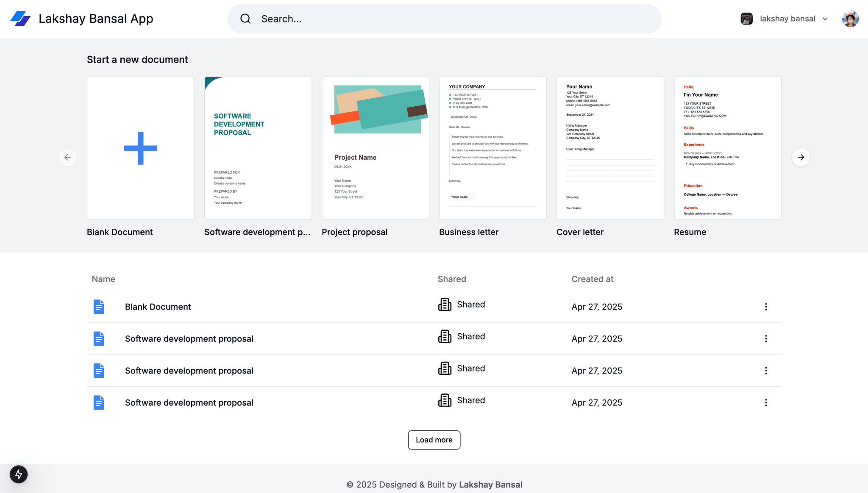Open more options for last document row
The width and height of the screenshot is (868, 493).
tap(765, 403)
